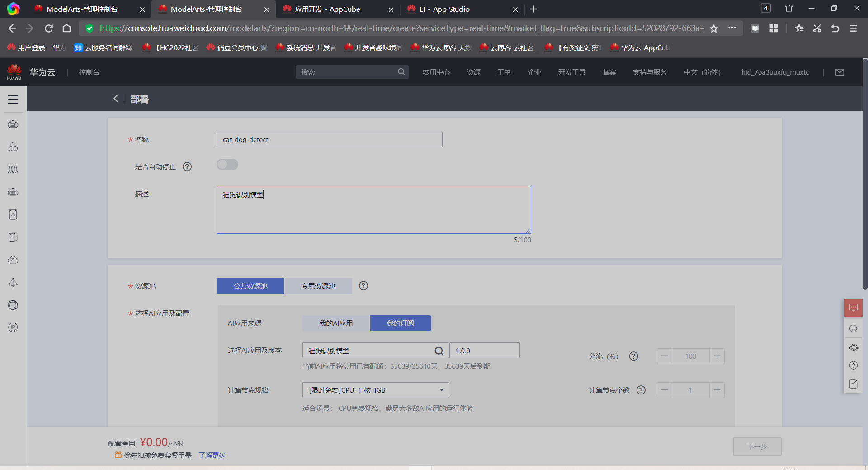Click search icon in AI应用 selection field
The image size is (868, 470).
coord(439,351)
